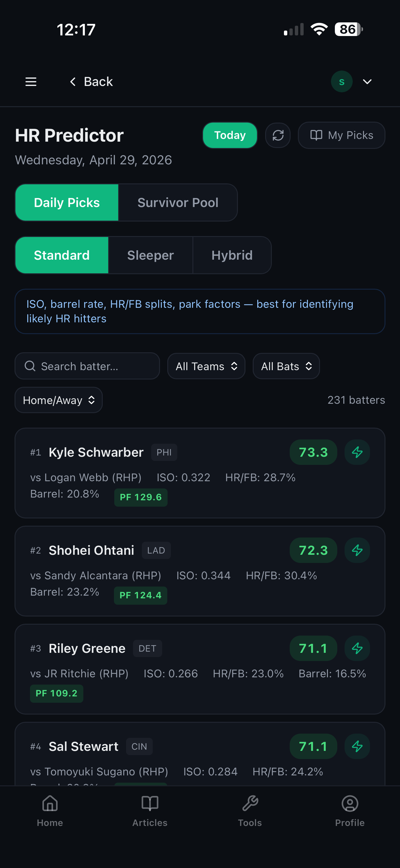Tap lightning bolt icon for Shohei Ohtani
400x868 pixels.
357,550
